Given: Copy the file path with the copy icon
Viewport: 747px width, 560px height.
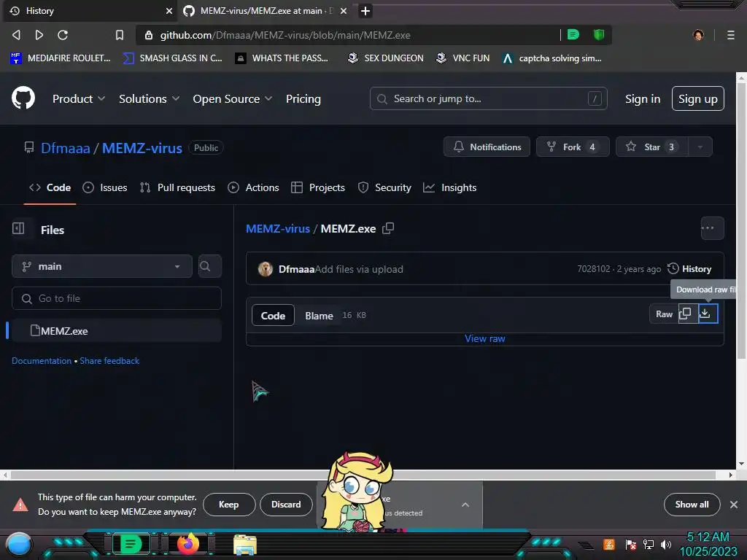Looking at the screenshot, I should point(388,228).
